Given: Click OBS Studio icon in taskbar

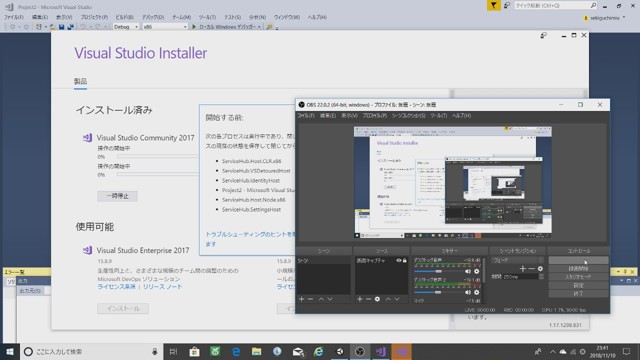Looking at the screenshot, I should coord(360,351).
